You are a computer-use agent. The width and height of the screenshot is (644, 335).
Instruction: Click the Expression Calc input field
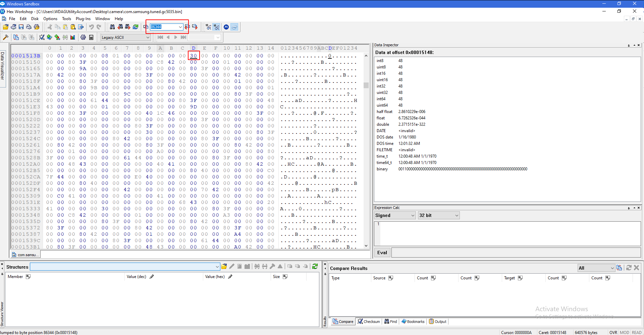click(510, 233)
